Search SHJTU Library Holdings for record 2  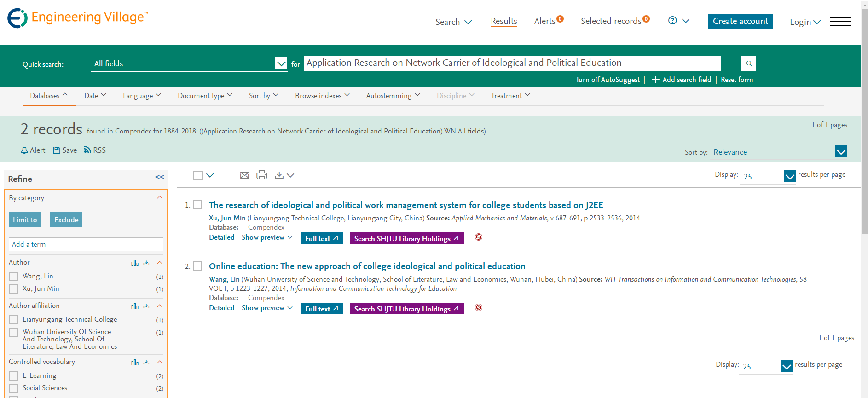[x=407, y=309]
